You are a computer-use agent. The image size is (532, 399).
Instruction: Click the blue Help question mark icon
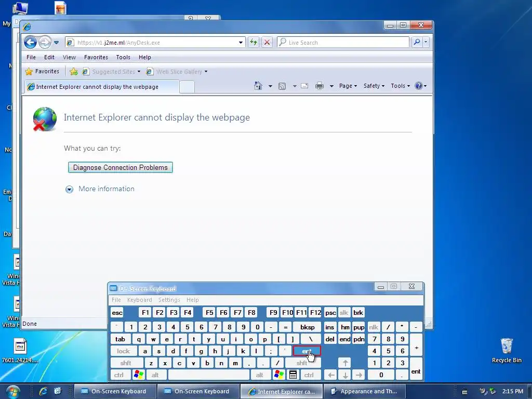(419, 86)
